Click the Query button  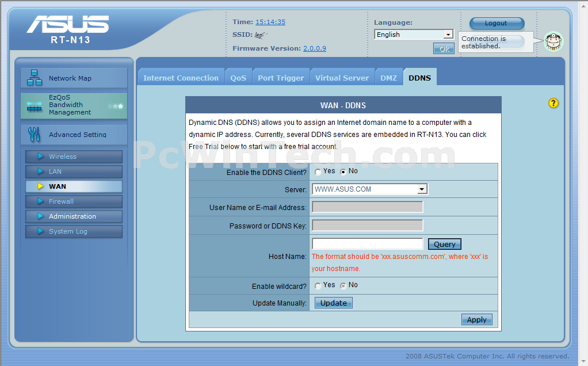point(444,244)
